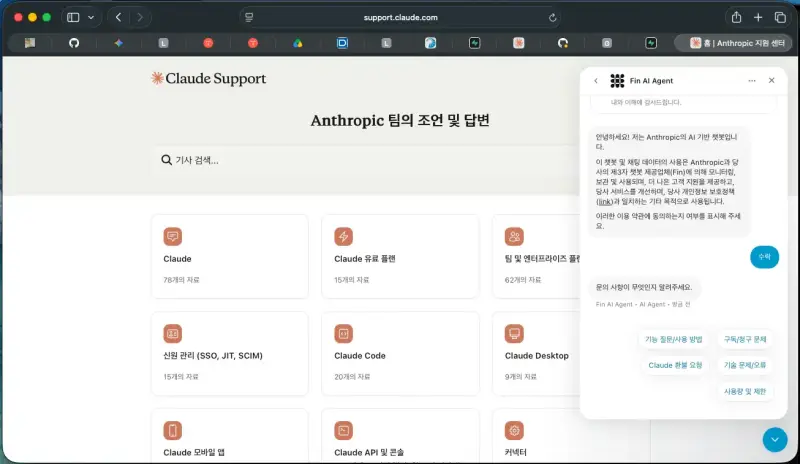This screenshot has height=464, width=800.
Task: Click the support.claude.com address bar
Action: tap(401, 17)
